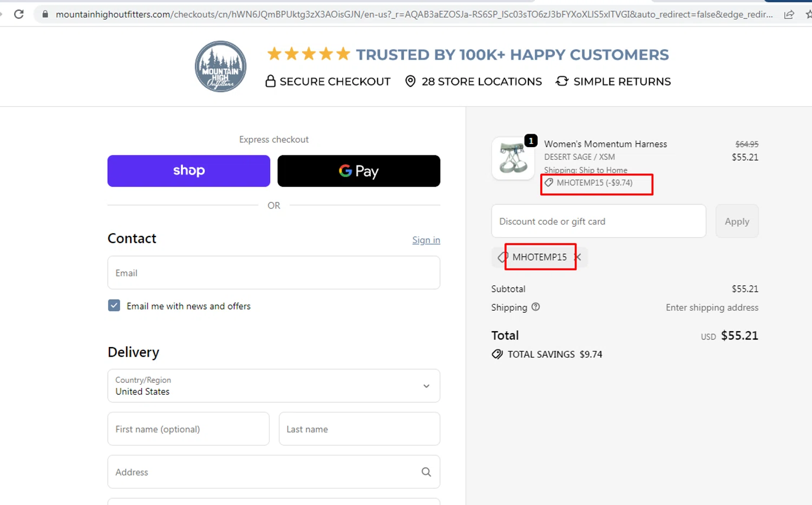Click the Sign in link
This screenshot has height=505, width=812.
click(x=426, y=240)
